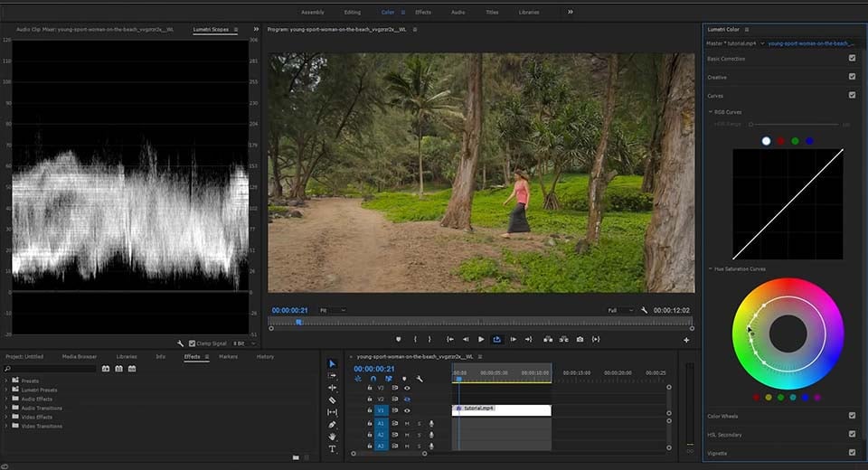
Task: Open Program Monitor settings wrench
Action: pyautogui.click(x=644, y=310)
